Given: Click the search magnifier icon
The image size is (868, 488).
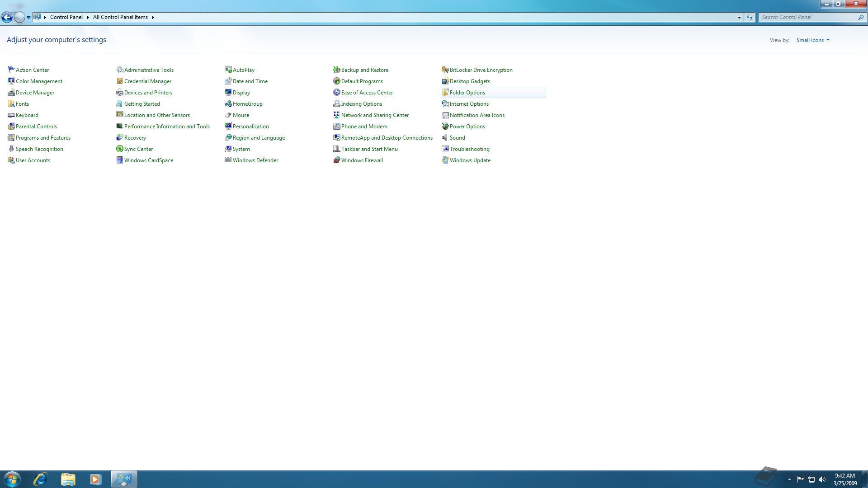Looking at the screenshot, I should (x=861, y=17).
